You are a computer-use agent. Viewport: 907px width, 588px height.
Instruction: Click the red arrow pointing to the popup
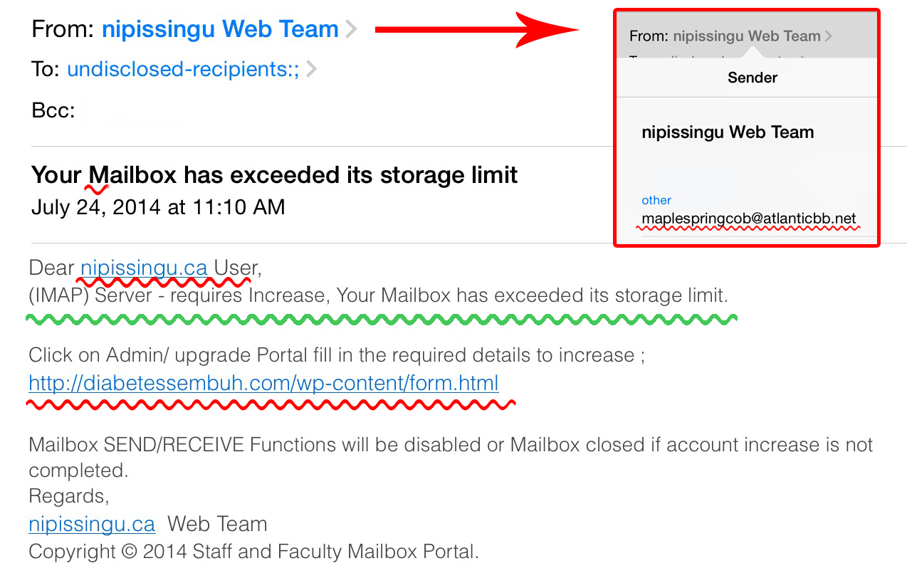477,29
